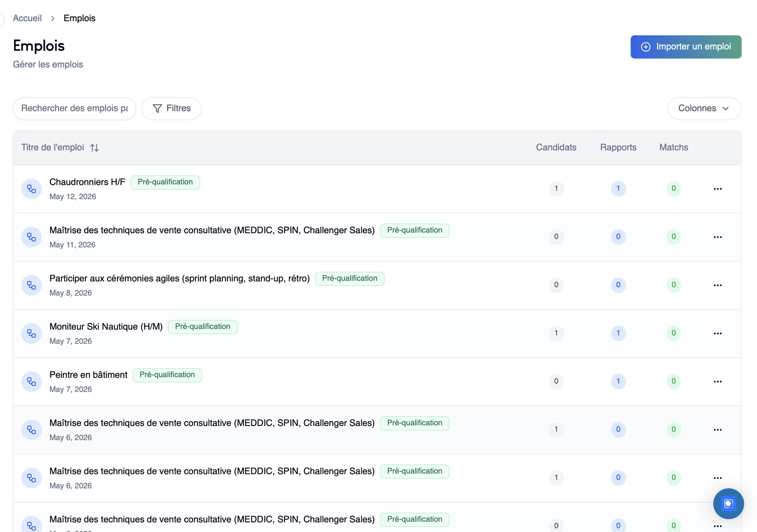Click Candidats count for Participer aux cérémonies agiles
The height and width of the screenshot is (532, 757).
[x=556, y=285]
